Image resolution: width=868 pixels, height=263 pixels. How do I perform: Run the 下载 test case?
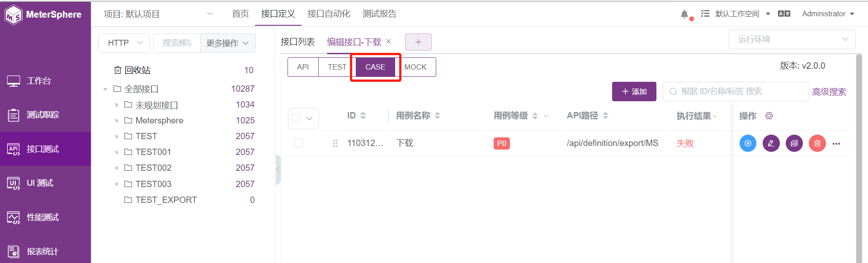pos(748,143)
